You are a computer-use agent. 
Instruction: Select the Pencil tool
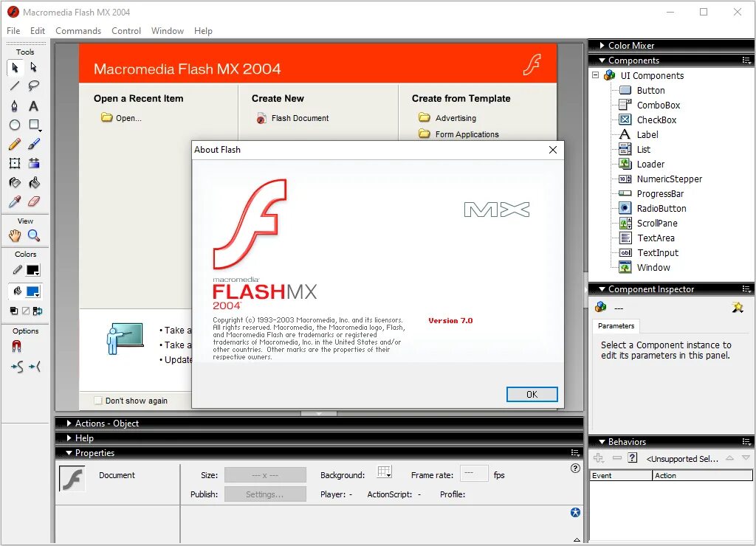click(x=15, y=144)
